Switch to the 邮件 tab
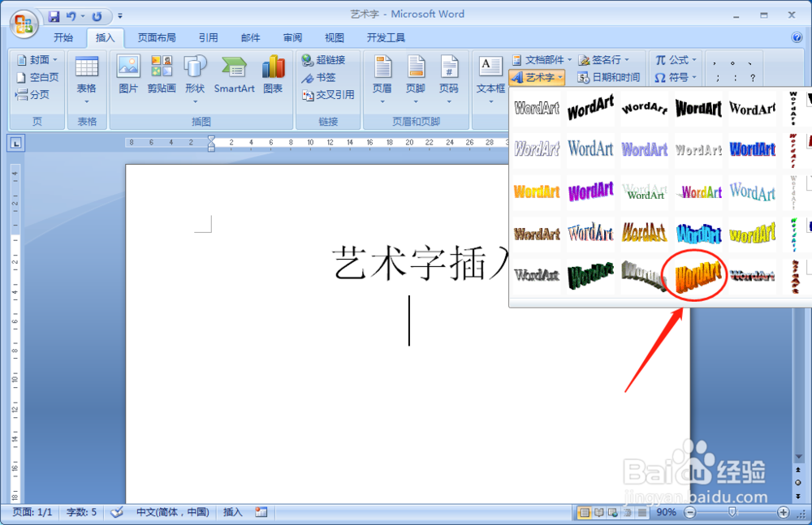 click(251, 38)
